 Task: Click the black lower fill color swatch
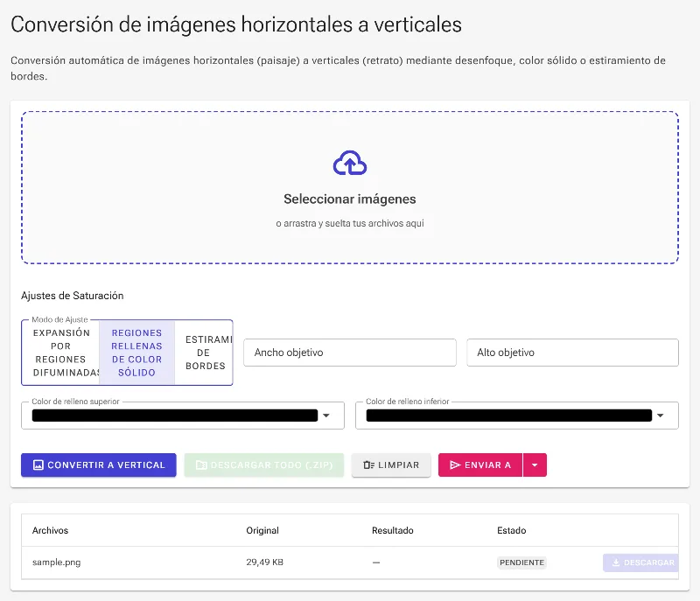[509, 416]
